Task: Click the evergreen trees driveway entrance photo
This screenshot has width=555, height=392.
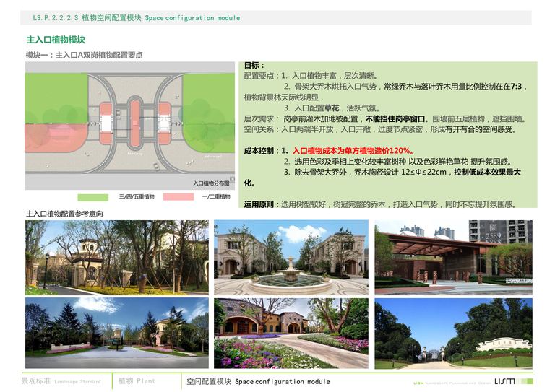Action: tap(117, 333)
